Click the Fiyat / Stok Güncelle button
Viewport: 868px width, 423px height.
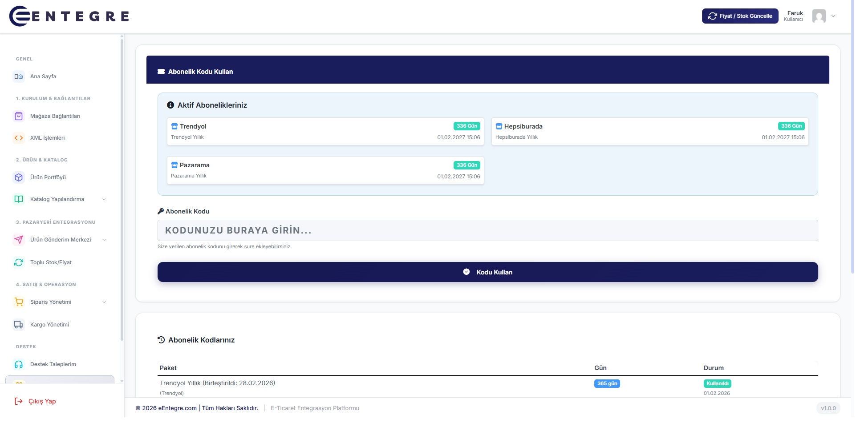coord(740,16)
